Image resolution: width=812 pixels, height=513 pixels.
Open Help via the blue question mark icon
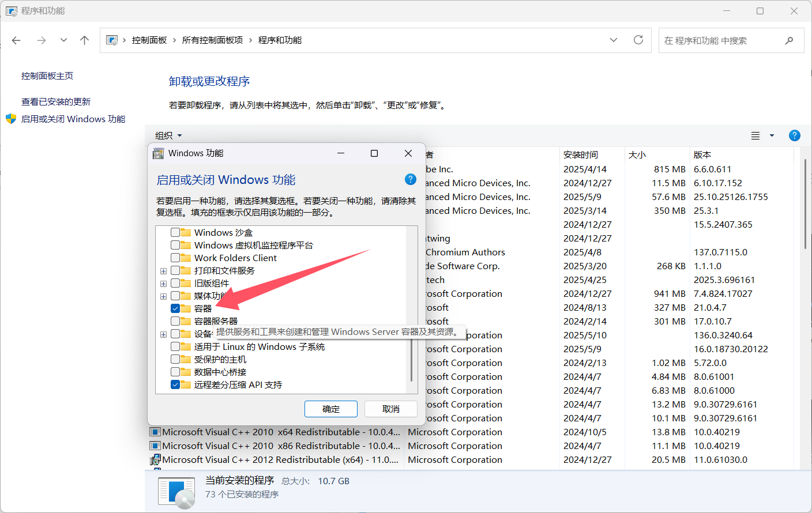(794, 135)
